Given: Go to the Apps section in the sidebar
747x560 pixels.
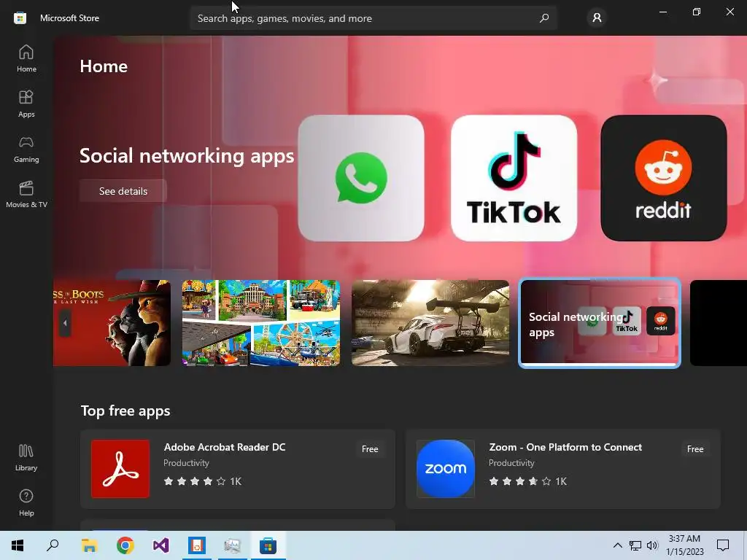Looking at the screenshot, I should point(26,104).
